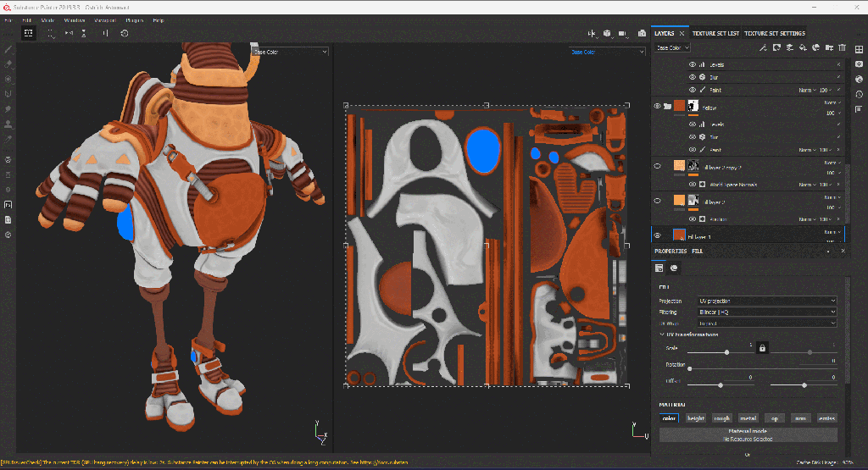Screen dimensions: 868x470
Task: Toggle the emiss material channel button
Action: point(826,418)
